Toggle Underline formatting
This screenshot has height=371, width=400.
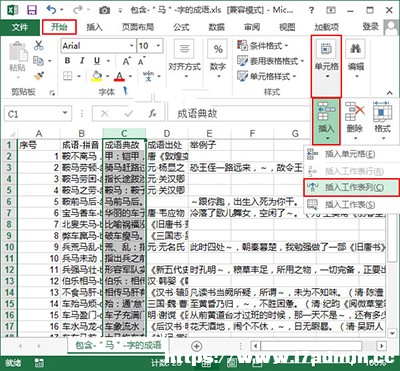pos(97,61)
